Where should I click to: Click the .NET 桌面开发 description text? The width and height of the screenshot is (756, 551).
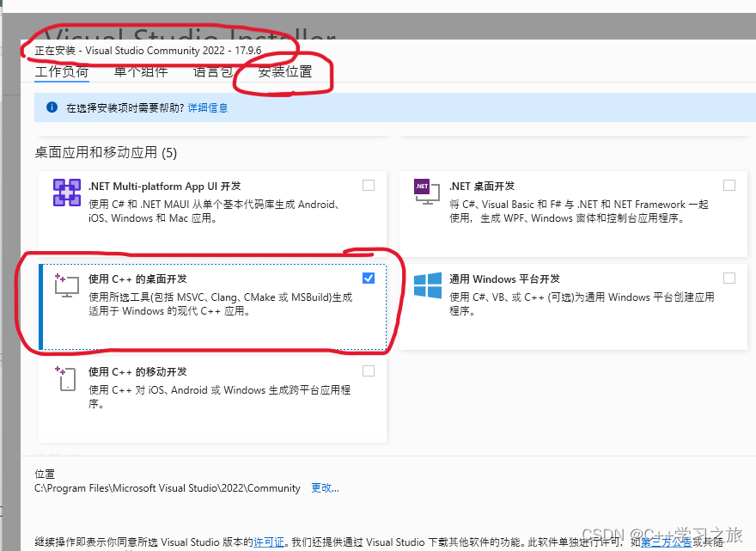click(x=579, y=211)
